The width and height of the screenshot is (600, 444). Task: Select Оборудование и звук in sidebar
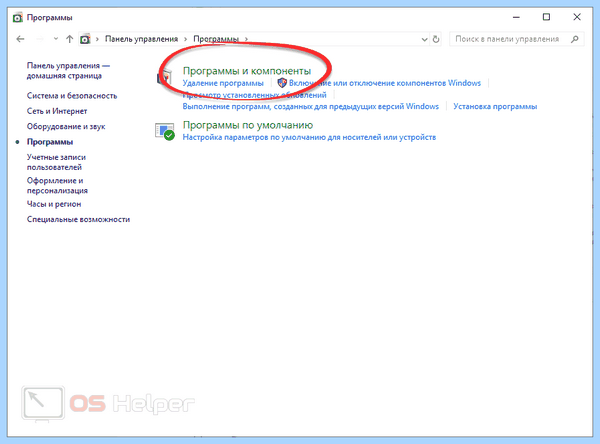66,126
